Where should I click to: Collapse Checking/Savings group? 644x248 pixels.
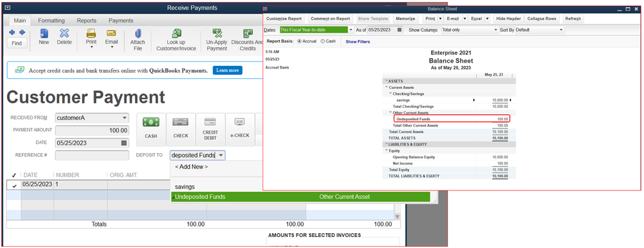point(390,94)
